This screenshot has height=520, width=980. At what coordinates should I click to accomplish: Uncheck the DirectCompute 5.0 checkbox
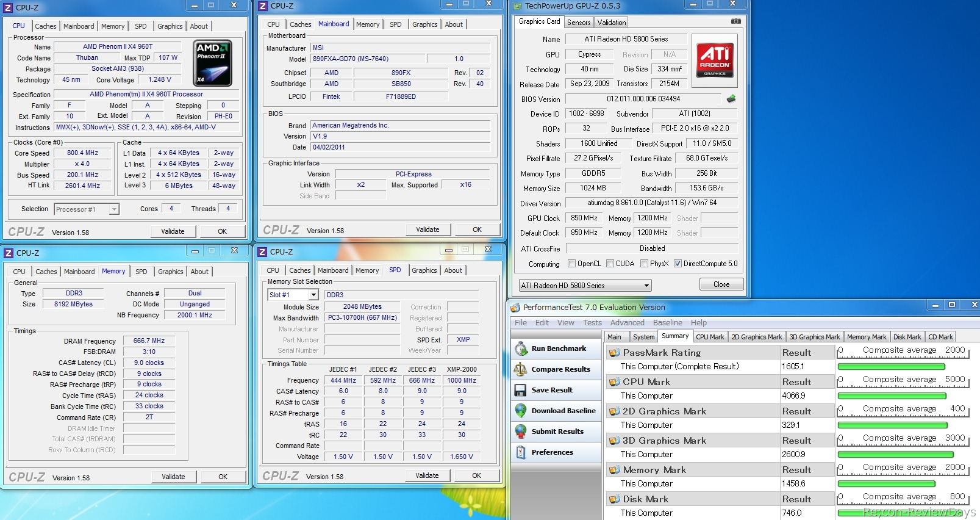pyautogui.click(x=678, y=264)
